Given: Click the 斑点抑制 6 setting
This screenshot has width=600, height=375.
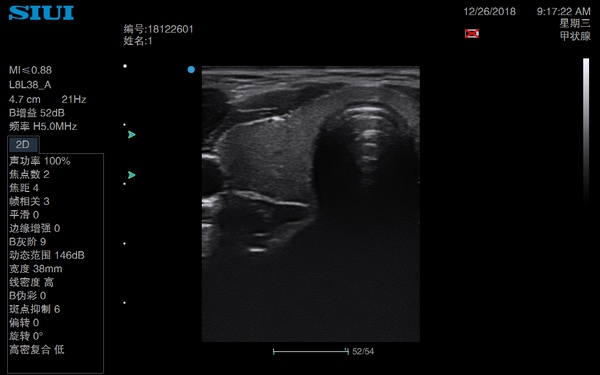Looking at the screenshot, I should (34, 309).
